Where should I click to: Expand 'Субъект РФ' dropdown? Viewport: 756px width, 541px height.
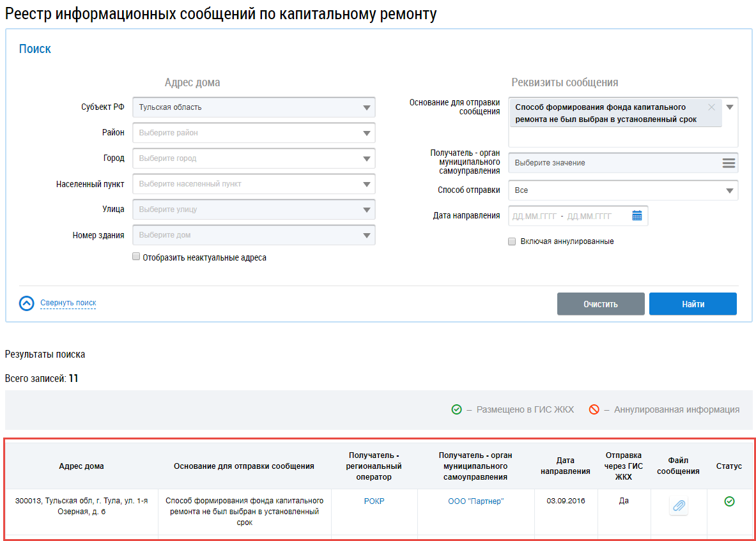[x=366, y=107]
